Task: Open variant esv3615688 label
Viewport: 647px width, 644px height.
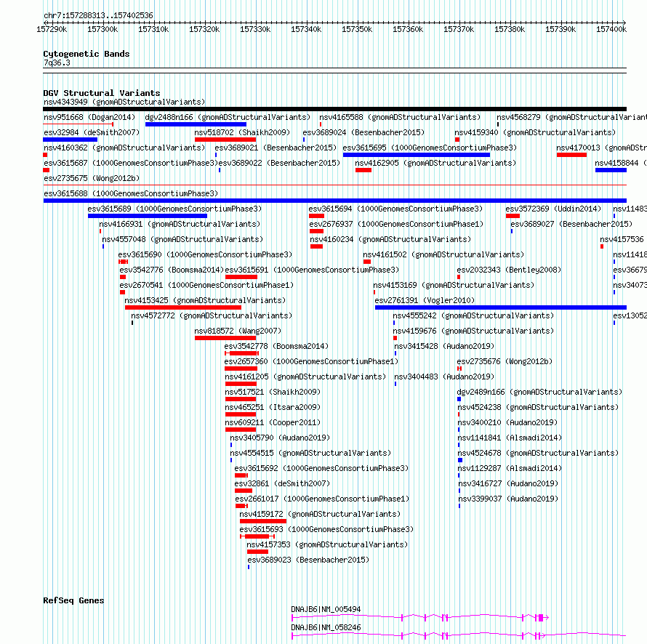Action: click(x=131, y=193)
